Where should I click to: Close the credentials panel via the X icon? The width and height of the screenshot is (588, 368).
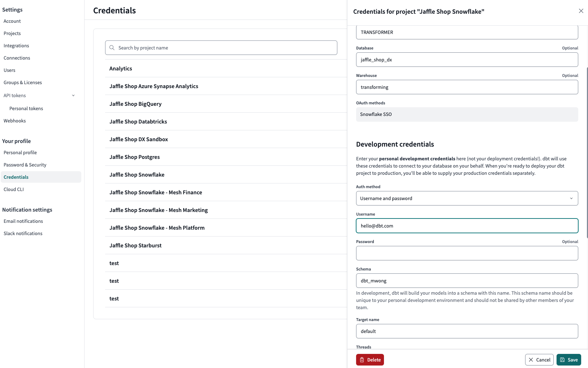click(581, 11)
